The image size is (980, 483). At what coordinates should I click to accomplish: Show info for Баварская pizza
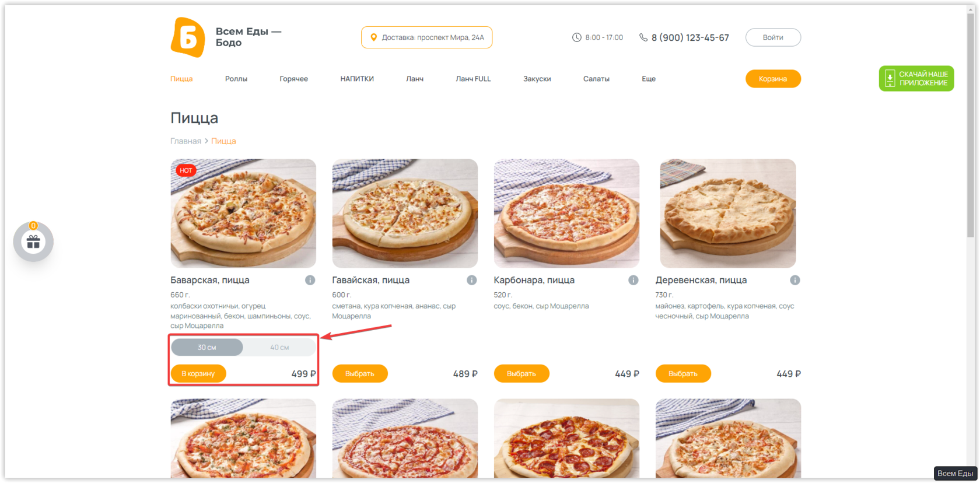click(310, 280)
